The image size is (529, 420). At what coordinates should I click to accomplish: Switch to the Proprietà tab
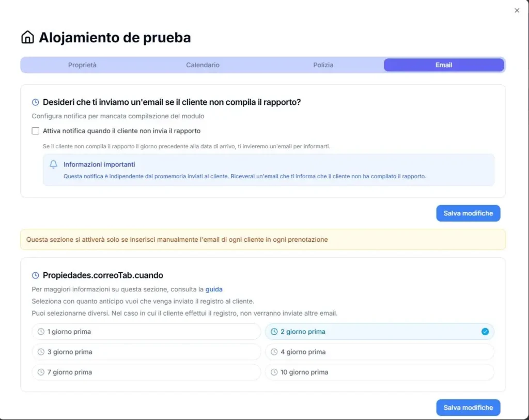81,65
